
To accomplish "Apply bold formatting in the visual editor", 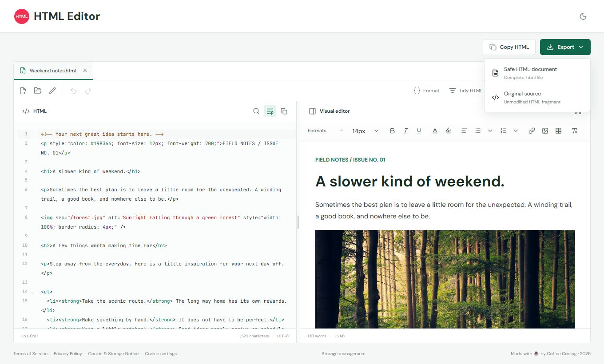I will coord(392,131).
